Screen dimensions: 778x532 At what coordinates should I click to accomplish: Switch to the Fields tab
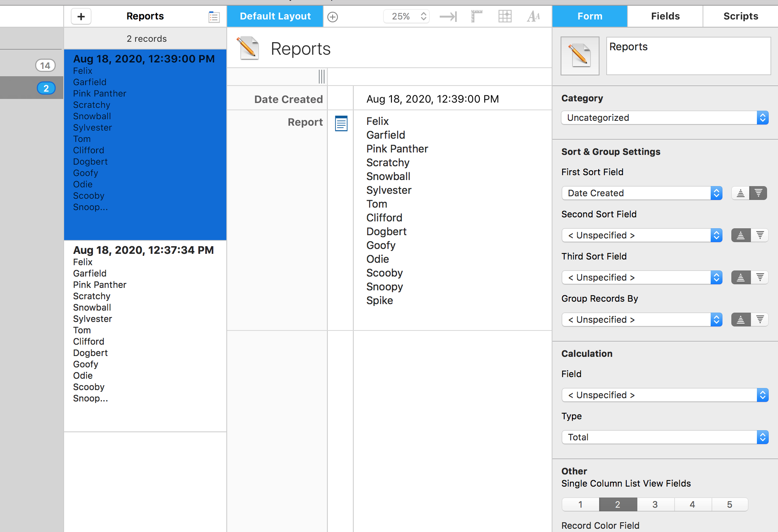point(665,16)
